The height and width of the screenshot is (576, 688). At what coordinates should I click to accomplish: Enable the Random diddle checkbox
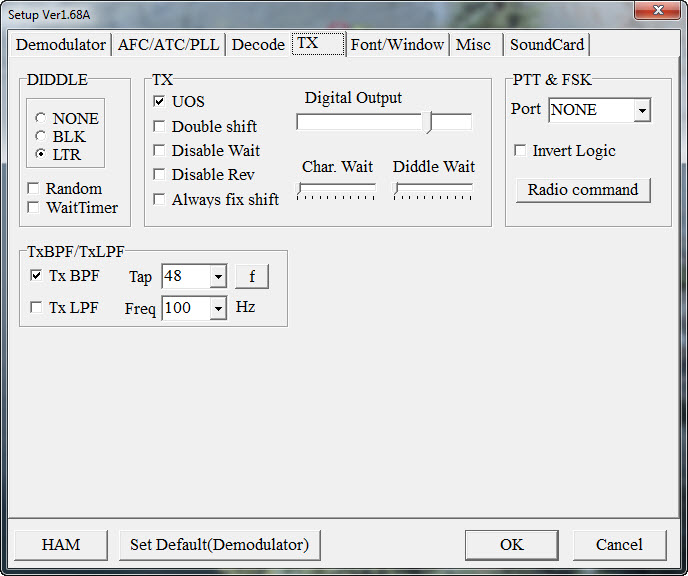pos(34,189)
